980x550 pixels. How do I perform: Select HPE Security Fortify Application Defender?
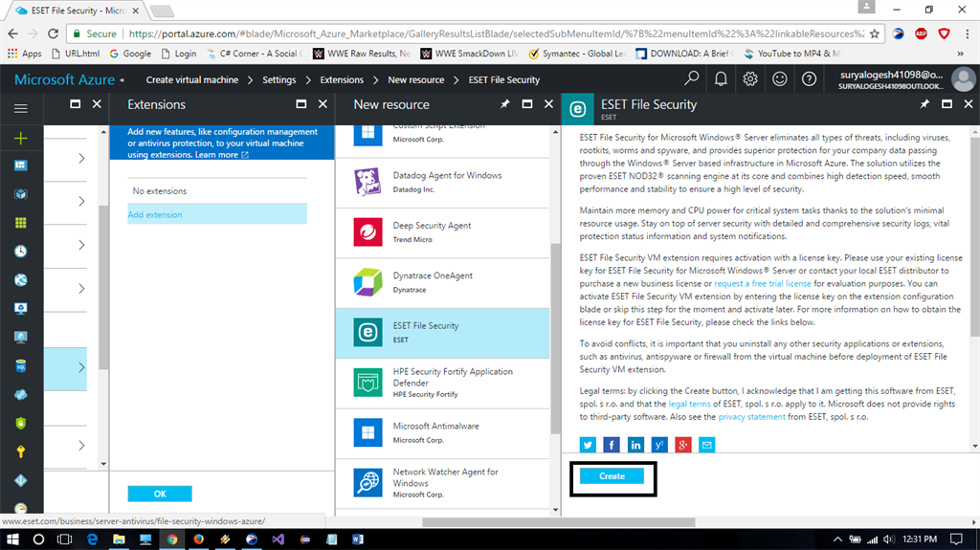[442, 384]
